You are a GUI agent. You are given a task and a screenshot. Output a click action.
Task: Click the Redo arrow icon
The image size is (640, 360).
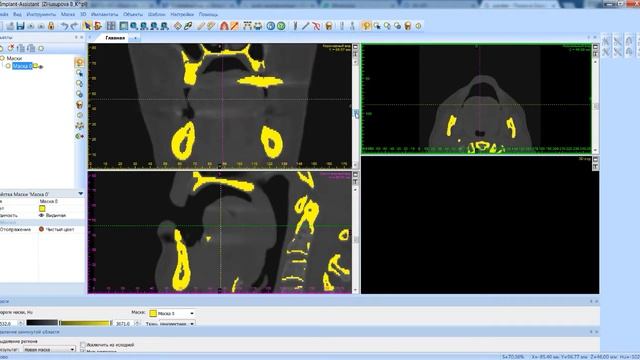coord(74,26)
